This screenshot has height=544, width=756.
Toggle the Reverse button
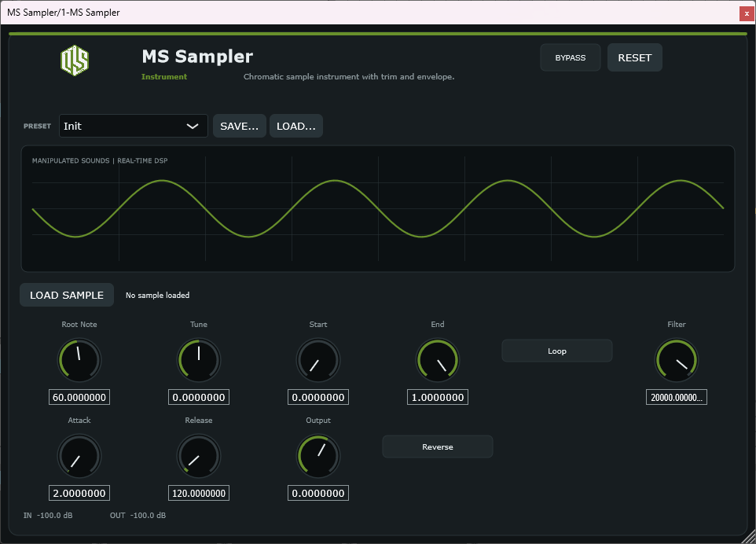tap(437, 447)
